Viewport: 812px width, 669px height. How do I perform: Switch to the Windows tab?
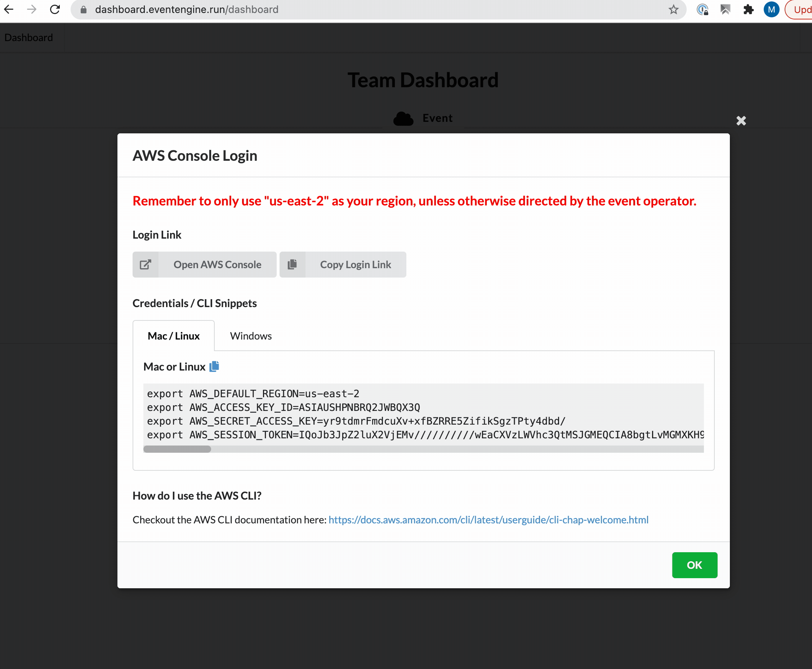coord(251,336)
